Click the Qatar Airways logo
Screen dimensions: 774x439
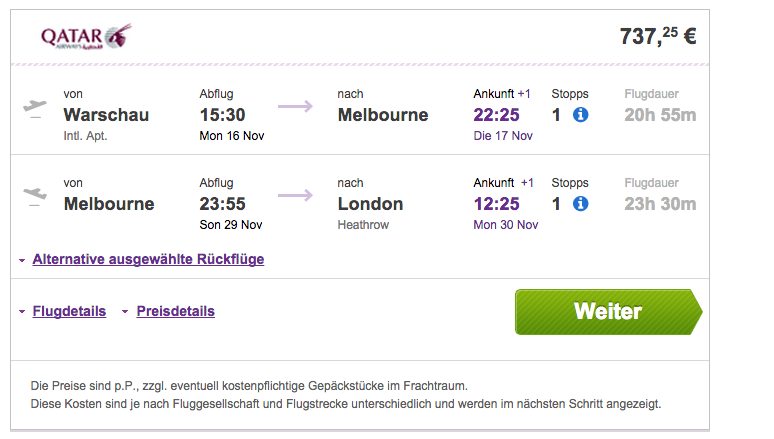[86, 36]
